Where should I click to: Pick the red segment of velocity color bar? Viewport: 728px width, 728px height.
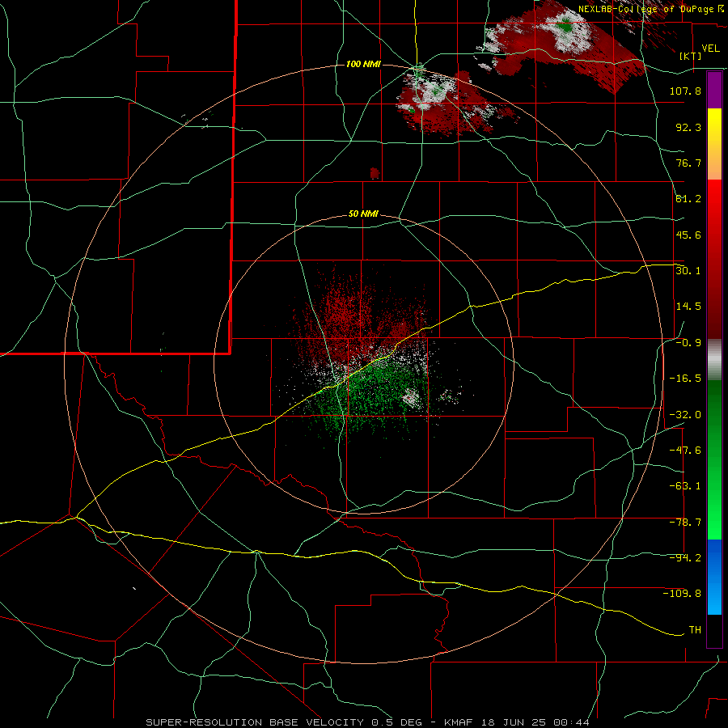click(x=714, y=259)
